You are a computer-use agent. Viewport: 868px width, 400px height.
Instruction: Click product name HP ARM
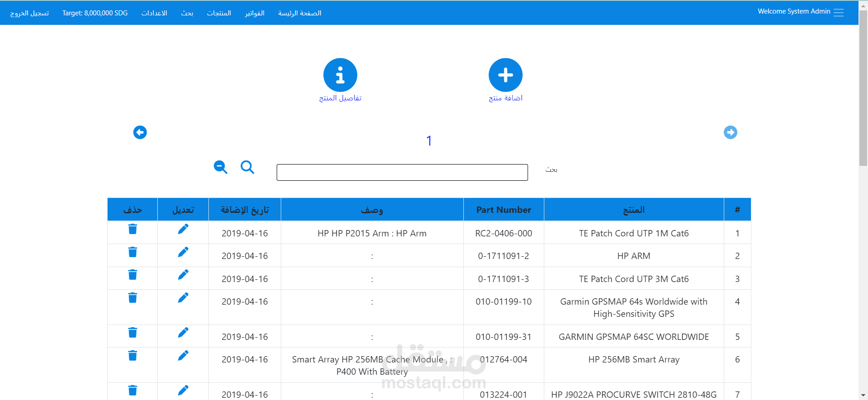click(634, 256)
